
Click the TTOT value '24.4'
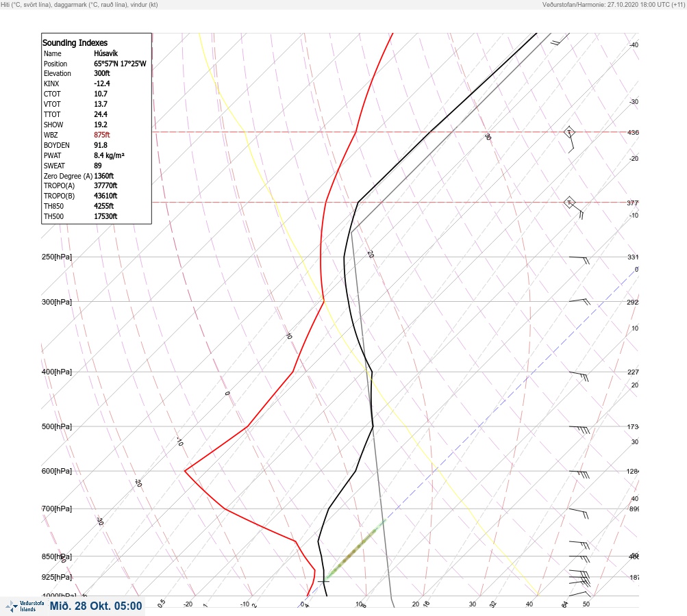coord(100,114)
